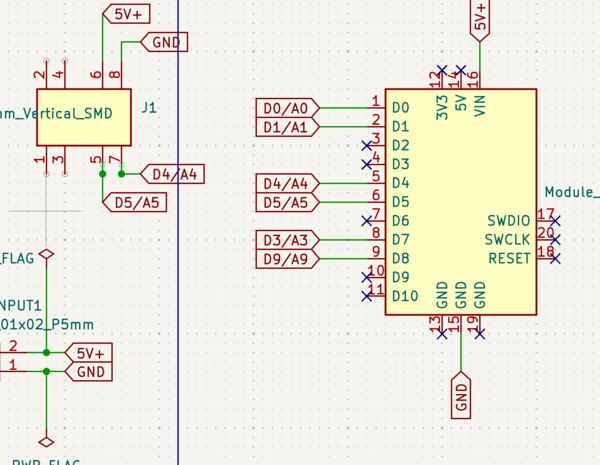Click the Vertical_SMD value text on J1

coord(56,114)
